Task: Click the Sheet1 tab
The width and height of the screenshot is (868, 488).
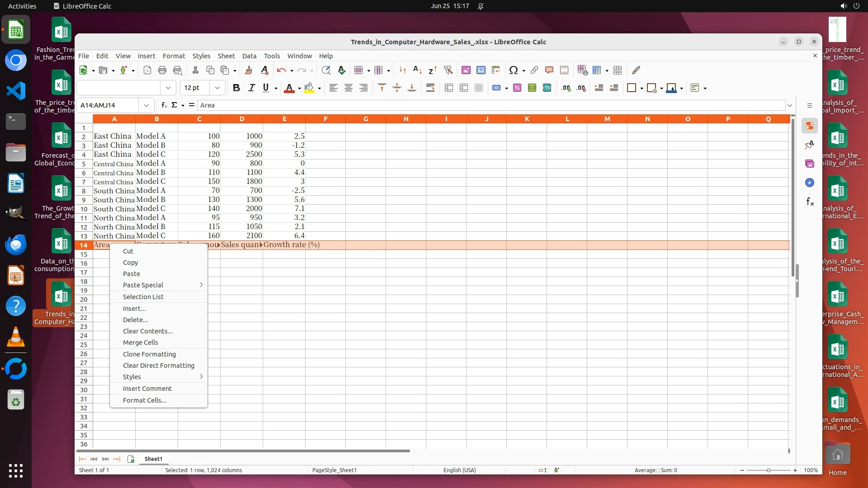Action: [x=153, y=459]
